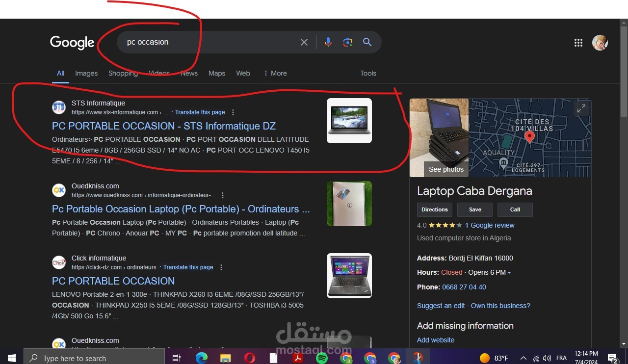Switch to the Shopping tab
Image resolution: width=628 pixels, height=364 pixels.
pos(123,73)
